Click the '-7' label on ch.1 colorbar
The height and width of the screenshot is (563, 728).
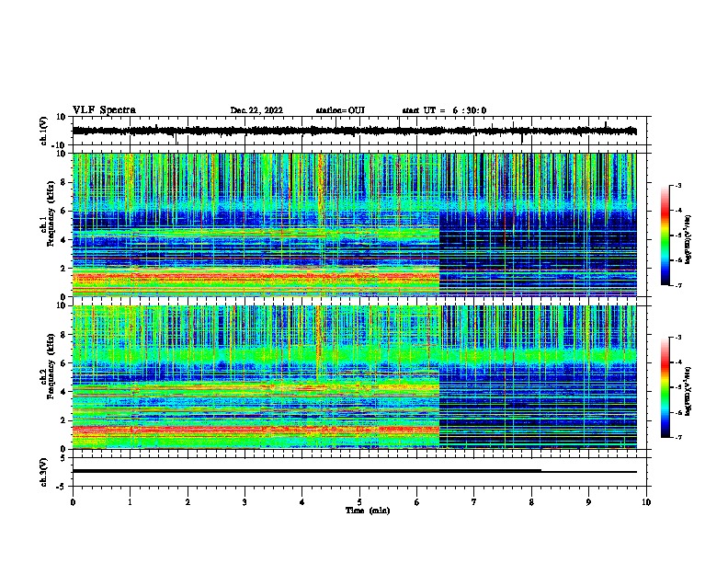tap(678, 285)
